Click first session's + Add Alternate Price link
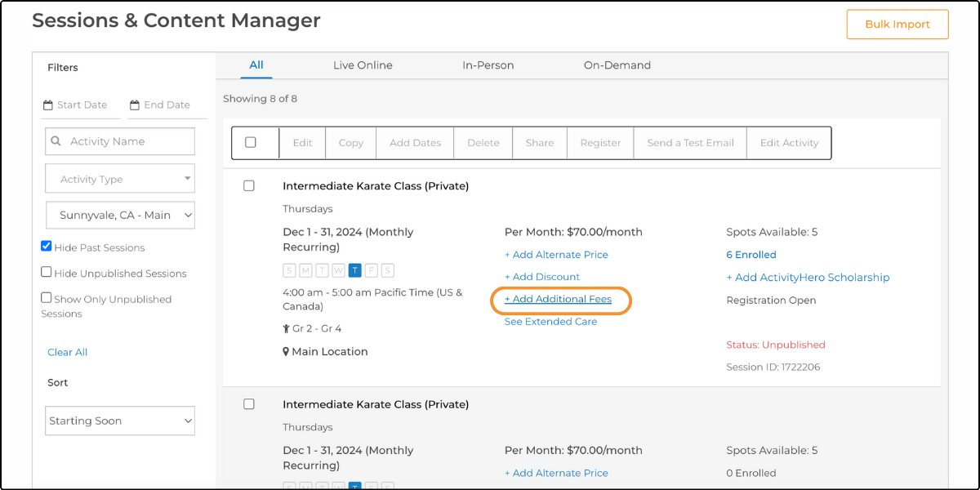The image size is (980, 490). pos(556,255)
